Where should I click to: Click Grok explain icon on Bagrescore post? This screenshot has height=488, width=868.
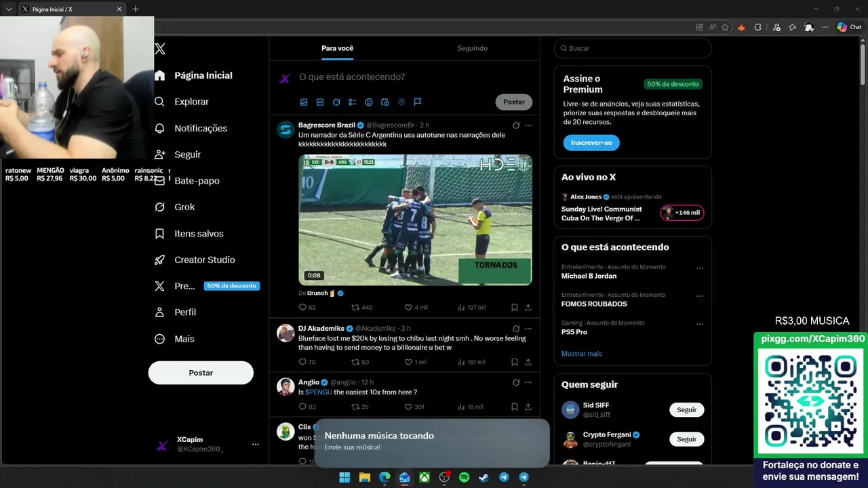(516, 125)
